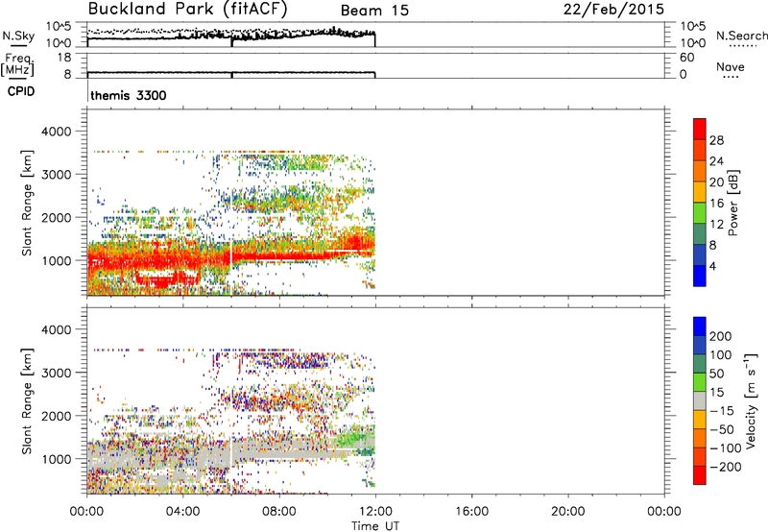Click the "28" label on the Power color bar
The width and height of the screenshot is (768, 532).
pos(716,140)
